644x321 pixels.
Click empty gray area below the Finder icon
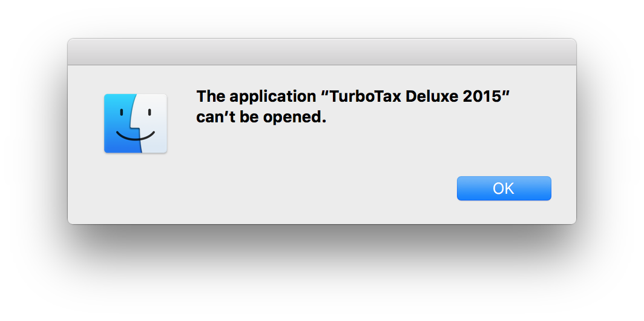click(136, 191)
